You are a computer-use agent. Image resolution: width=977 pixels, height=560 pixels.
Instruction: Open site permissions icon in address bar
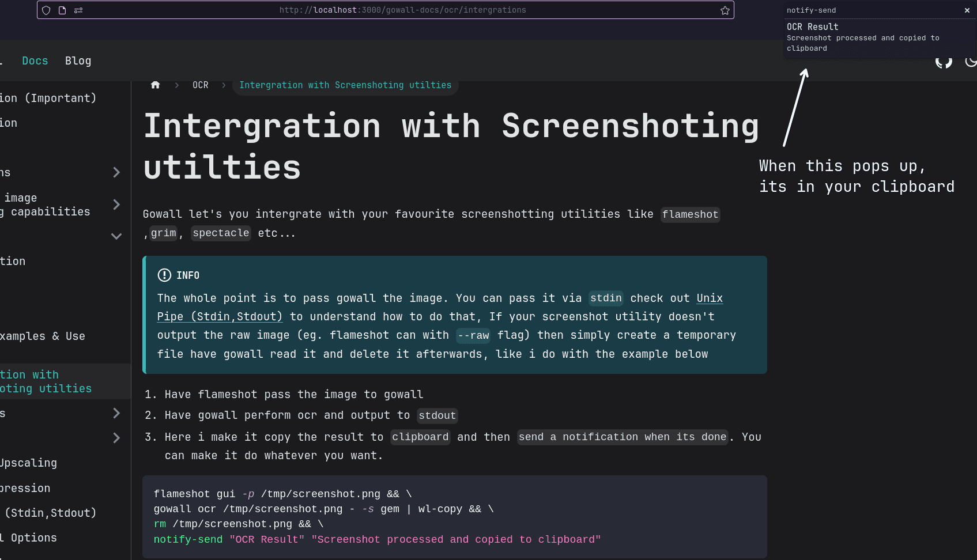(78, 10)
